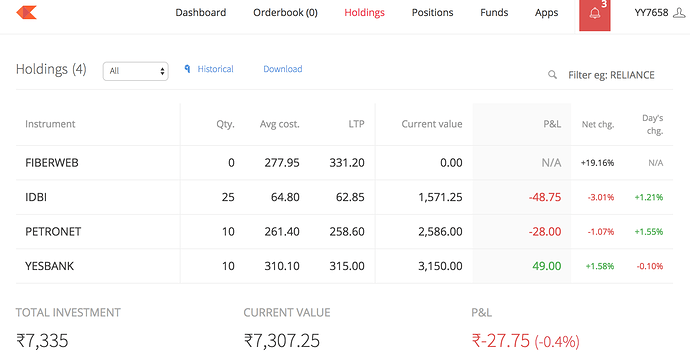Screen dimensions: 690x363
Task: Select the IDBI holding row
Action: pos(344,197)
